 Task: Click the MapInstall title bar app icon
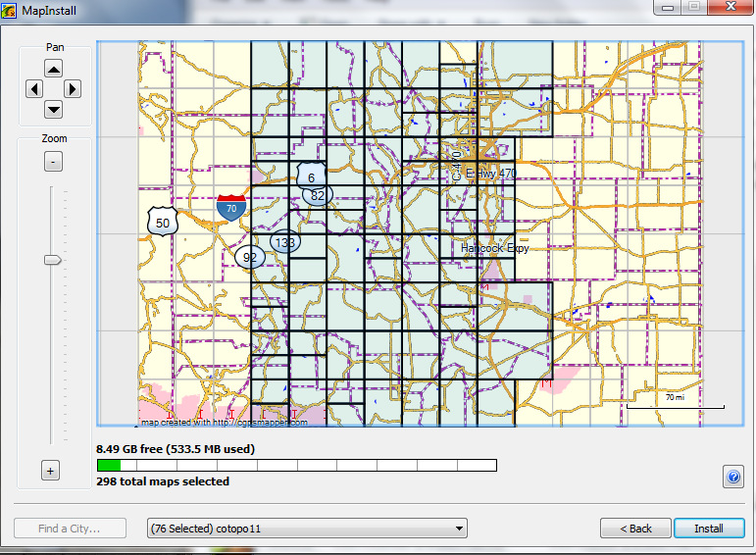(11, 9)
